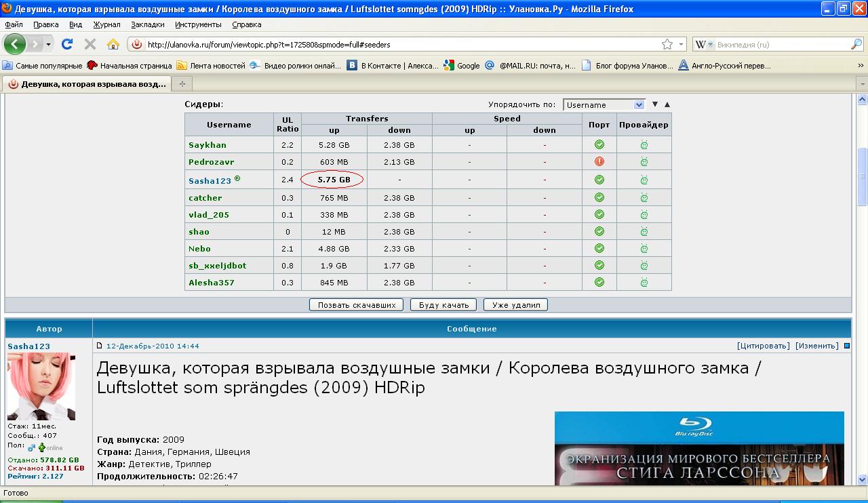Click the ascending sort triangle icon
The width and height of the screenshot is (868, 503).
click(667, 104)
